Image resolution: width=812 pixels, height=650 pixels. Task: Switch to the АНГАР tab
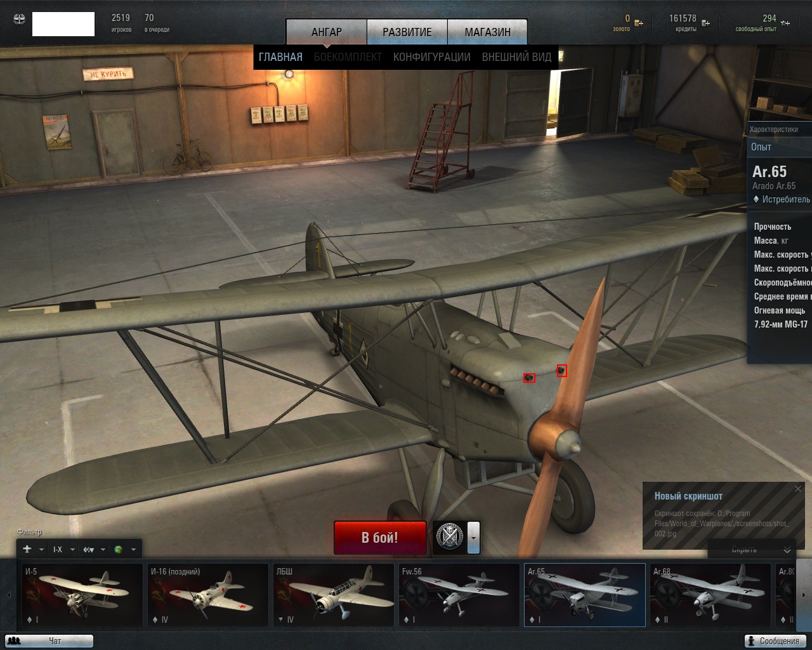(x=327, y=32)
